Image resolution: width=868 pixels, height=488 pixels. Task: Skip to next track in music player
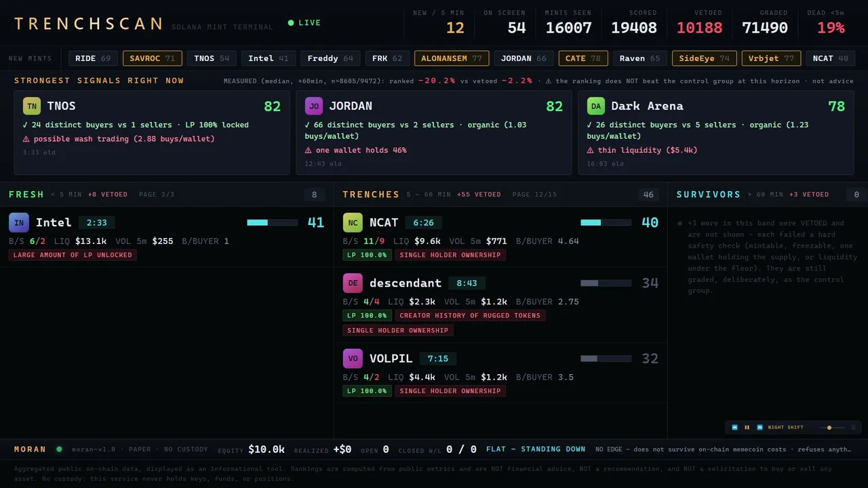(x=759, y=428)
